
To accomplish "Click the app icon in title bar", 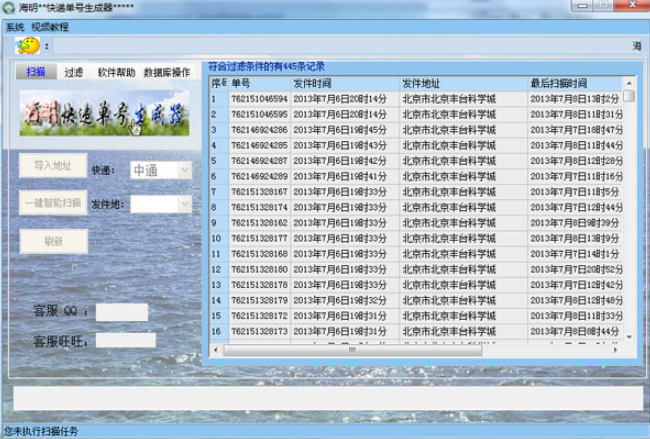I will click(9, 8).
